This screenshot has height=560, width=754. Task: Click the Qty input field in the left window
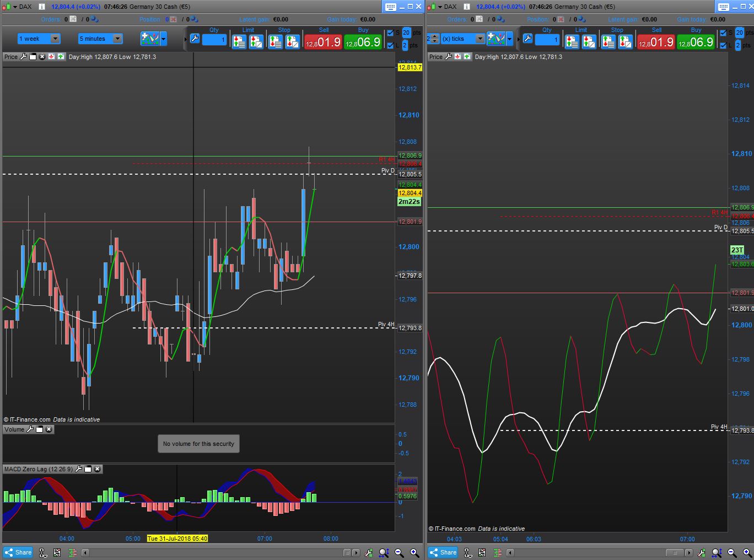[214, 40]
